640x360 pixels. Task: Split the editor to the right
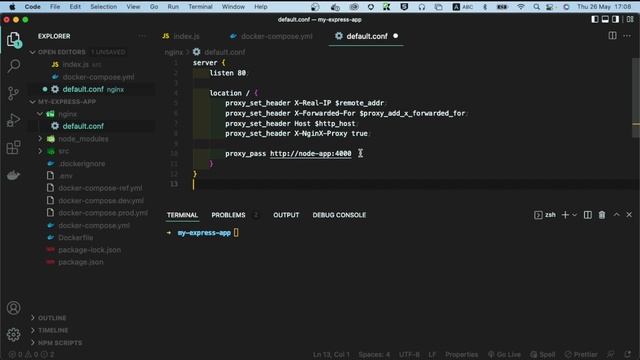pyautogui.click(x=612, y=36)
